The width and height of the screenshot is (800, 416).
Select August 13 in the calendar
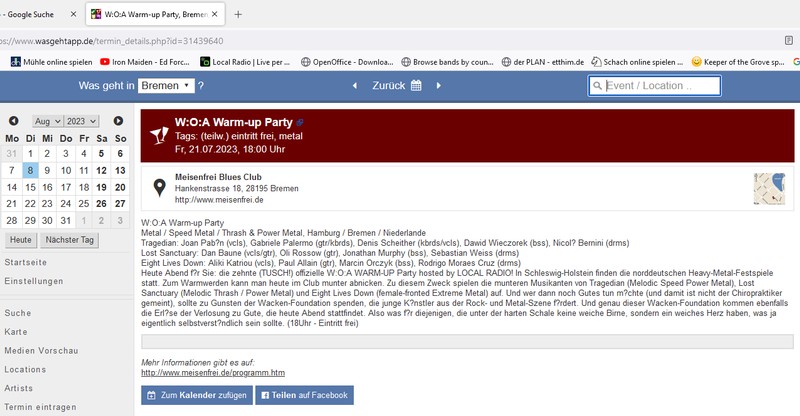click(x=120, y=170)
